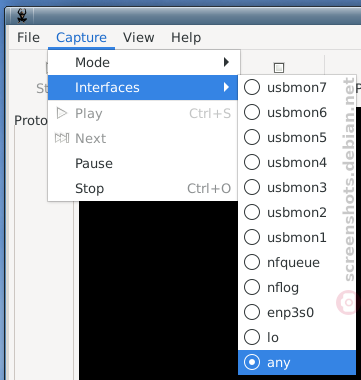Open the File menu
Screen dimensions: 361x380
(28, 38)
